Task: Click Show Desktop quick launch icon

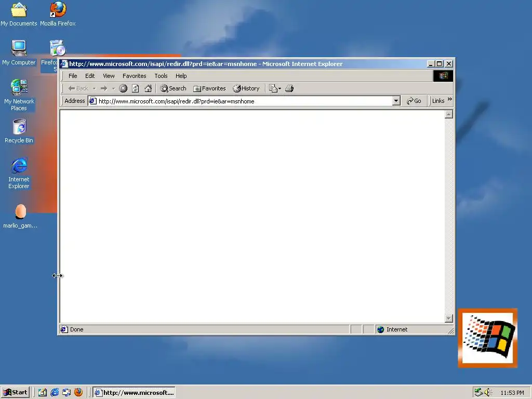Action: (x=43, y=392)
